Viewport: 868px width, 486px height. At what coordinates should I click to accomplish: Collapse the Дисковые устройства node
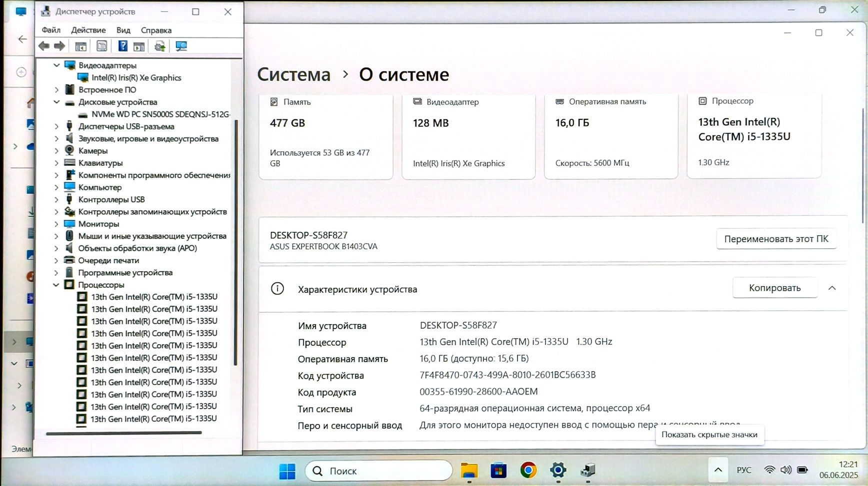pyautogui.click(x=56, y=102)
